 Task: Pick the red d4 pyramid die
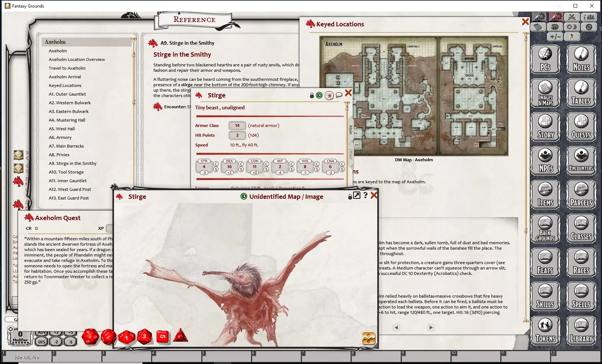point(181,336)
